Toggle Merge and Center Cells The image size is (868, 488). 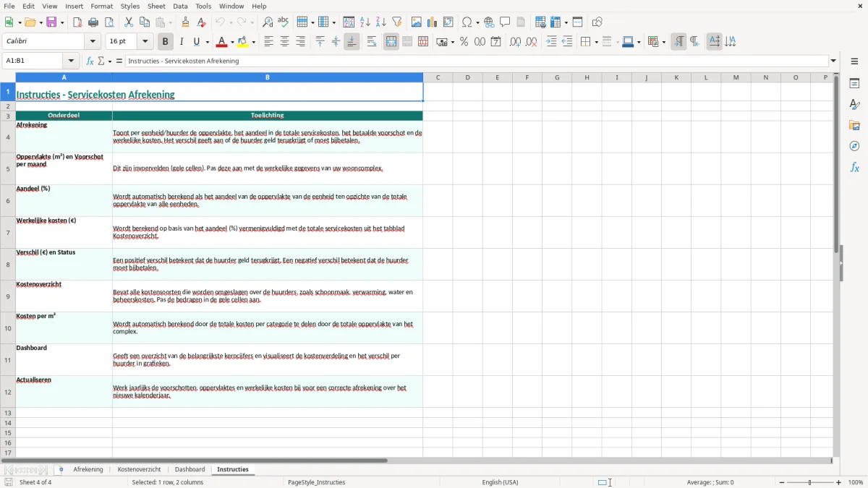[391, 42]
